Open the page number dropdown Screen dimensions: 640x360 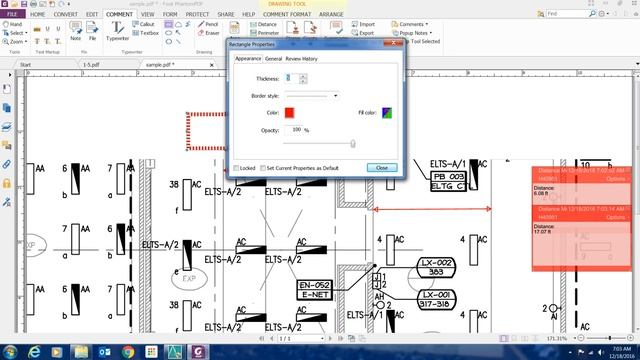322,339
